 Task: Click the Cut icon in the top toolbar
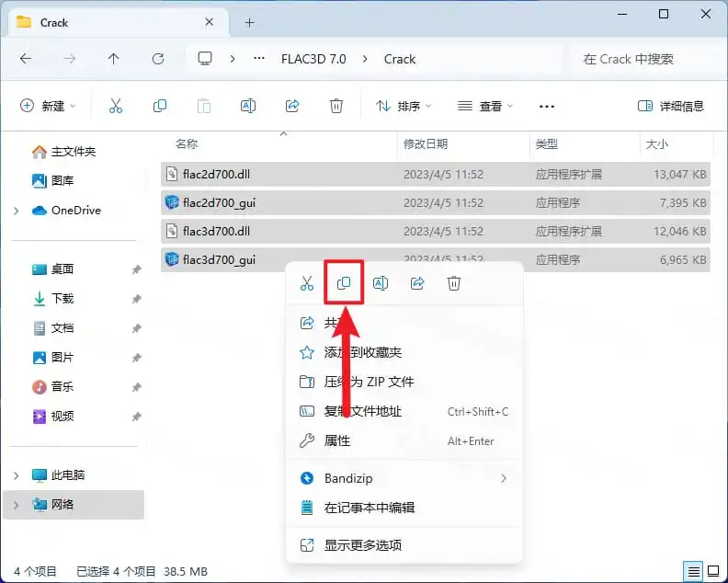click(x=116, y=107)
